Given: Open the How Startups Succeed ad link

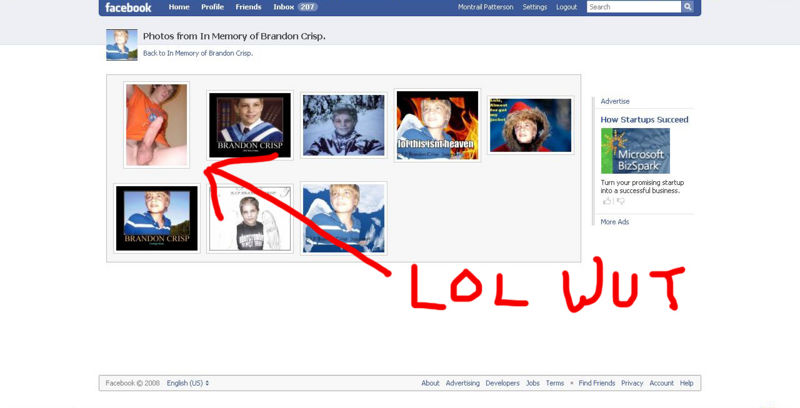Looking at the screenshot, I should [644, 120].
